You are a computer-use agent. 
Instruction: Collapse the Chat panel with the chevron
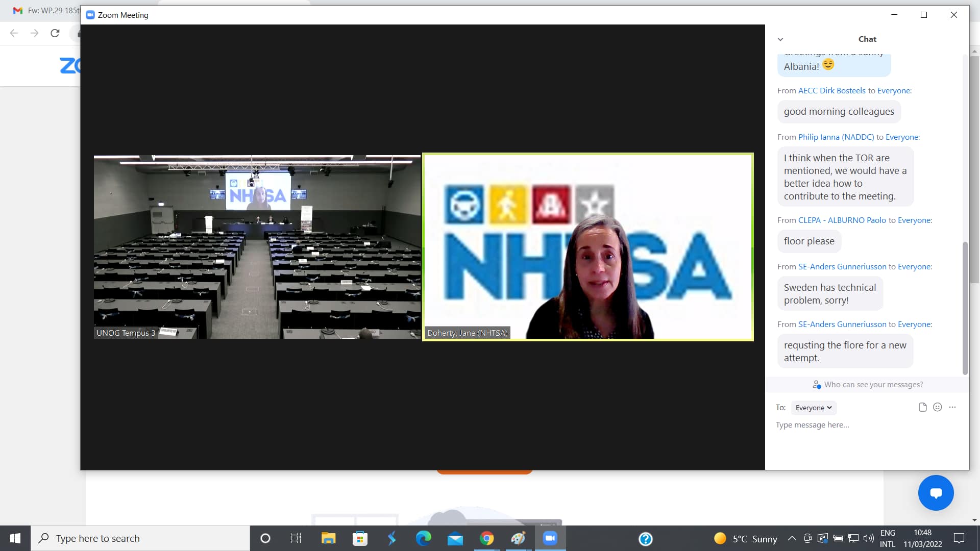(x=780, y=39)
